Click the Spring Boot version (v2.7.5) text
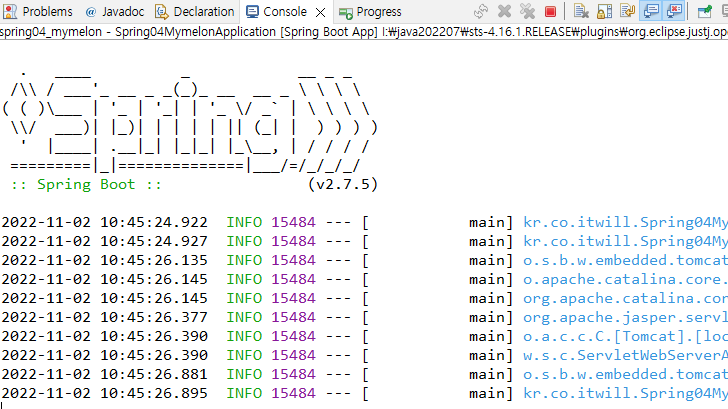Viewport: 728px width, 409px height. click(x=343, y=184)
